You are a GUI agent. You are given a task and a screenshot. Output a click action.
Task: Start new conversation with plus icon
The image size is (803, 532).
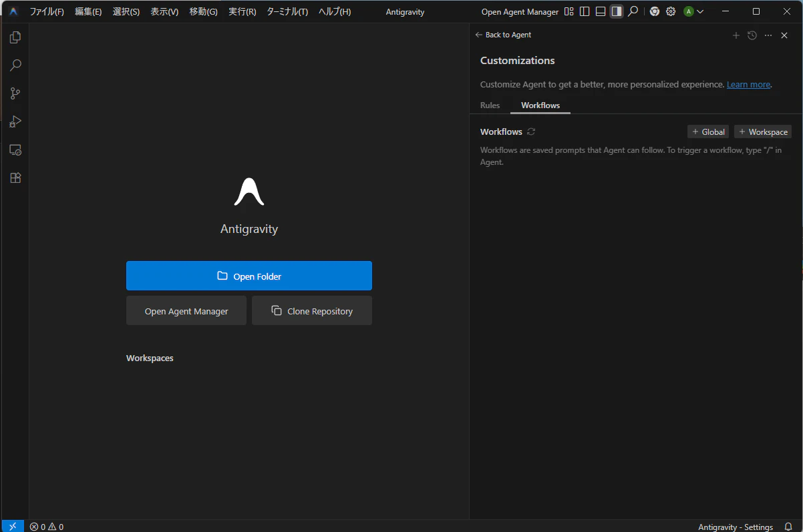click(x=736, y=35)
